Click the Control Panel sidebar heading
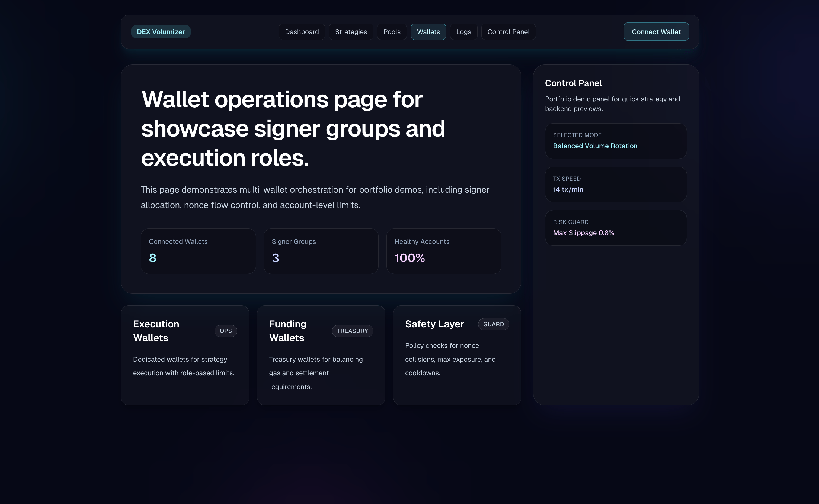Image resolution: width=819 pixels, height=504 pixels. coord(573,83)
